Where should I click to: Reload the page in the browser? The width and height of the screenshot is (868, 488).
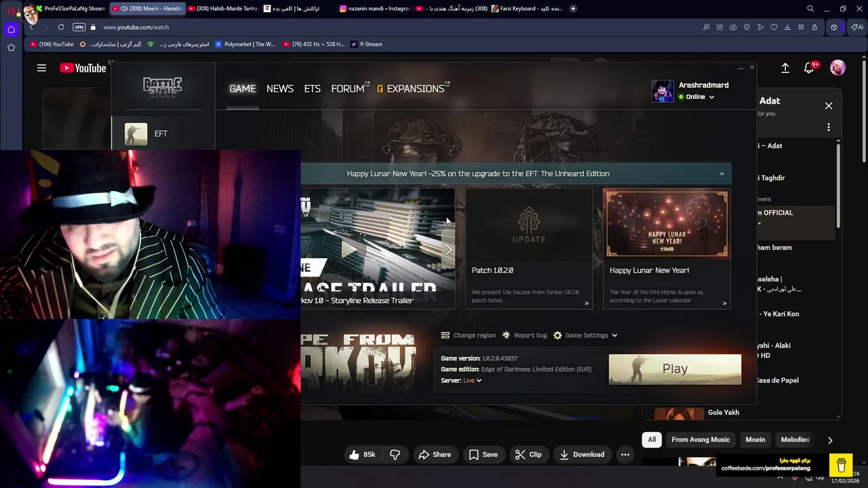[61, 27]
